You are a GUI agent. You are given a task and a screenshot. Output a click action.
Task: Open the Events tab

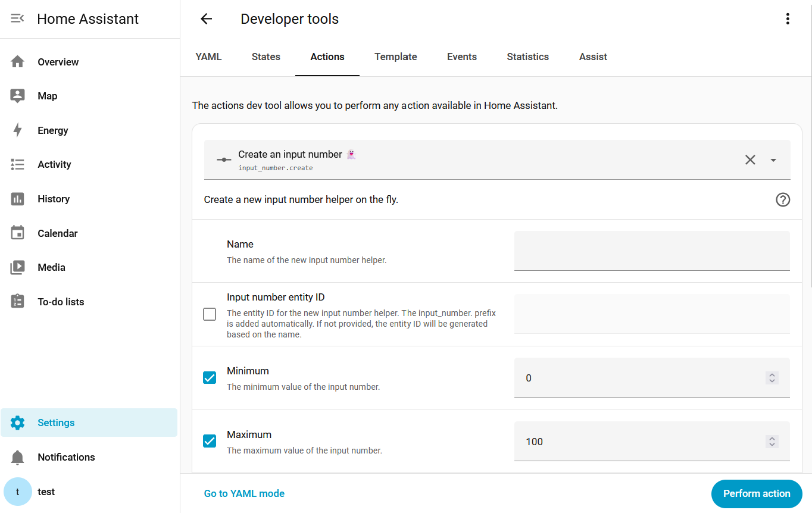[x=462, y=57]
